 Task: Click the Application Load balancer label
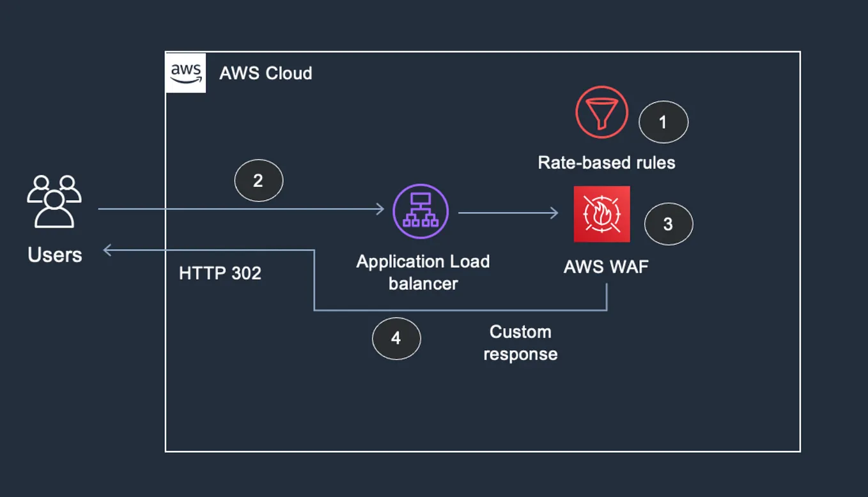click(422, 272)
